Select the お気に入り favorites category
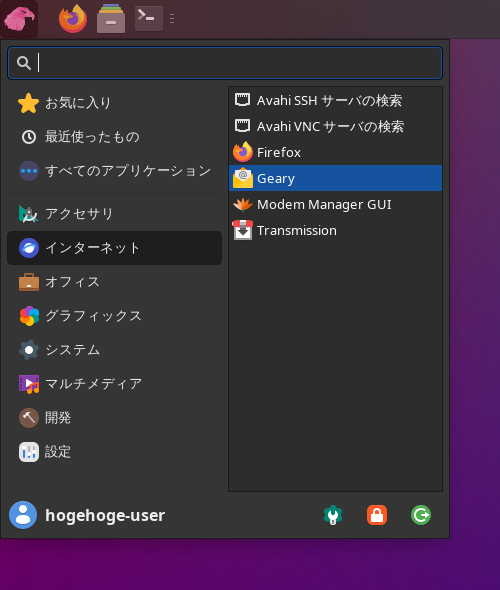The width and height of the screenshot is (500, 590). tap(114, 103)
